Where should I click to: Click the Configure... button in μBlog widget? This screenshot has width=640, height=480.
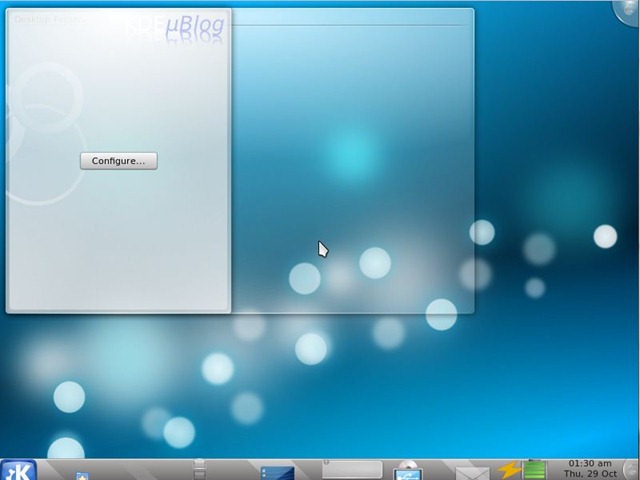point(119,161)
